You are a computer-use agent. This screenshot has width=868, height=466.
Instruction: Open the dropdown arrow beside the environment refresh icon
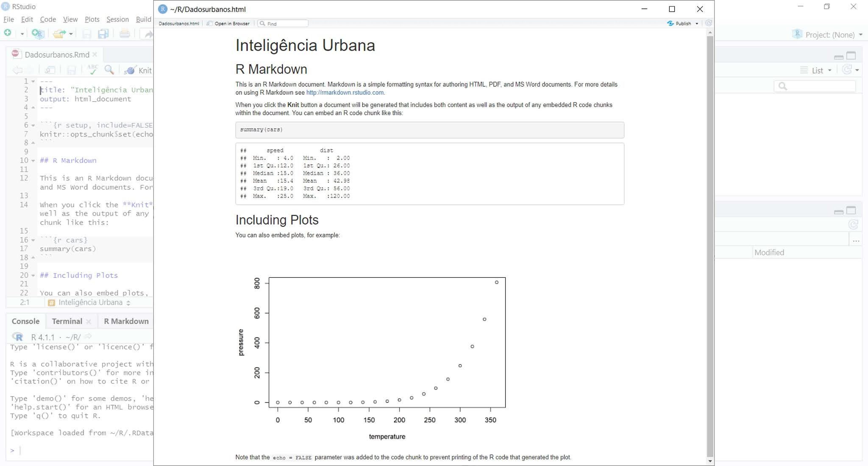pos(857,70)
